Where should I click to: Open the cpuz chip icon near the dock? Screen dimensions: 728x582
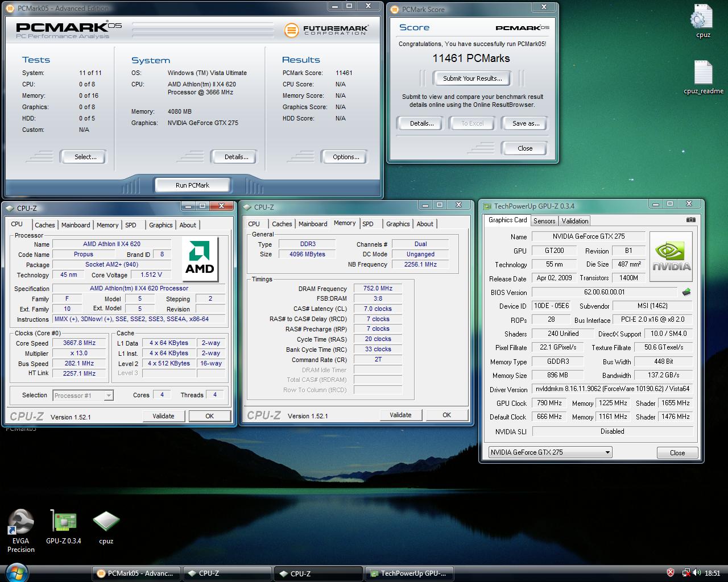[x=106, y=527]
